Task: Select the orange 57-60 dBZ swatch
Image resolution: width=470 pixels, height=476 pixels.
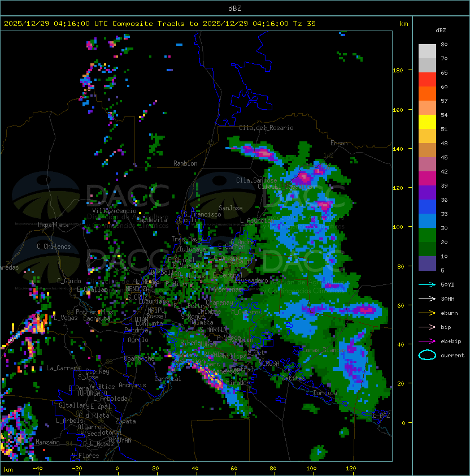Action: [427, 93]
